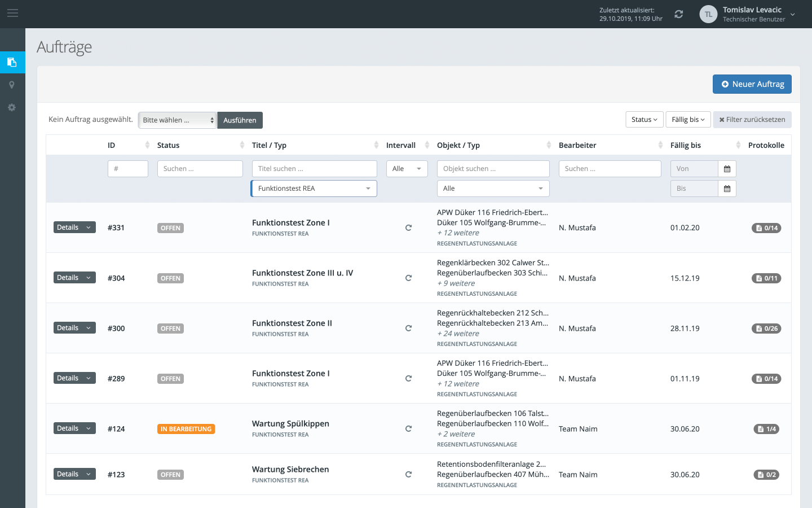
Task: Click the calendar icon next to Von
Action: (727, 169)
